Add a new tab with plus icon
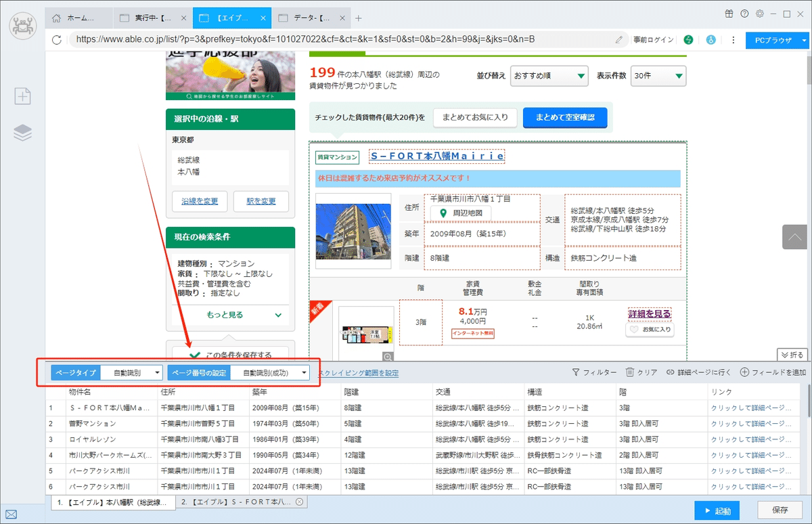812x524 pixels. click(359, 18)
